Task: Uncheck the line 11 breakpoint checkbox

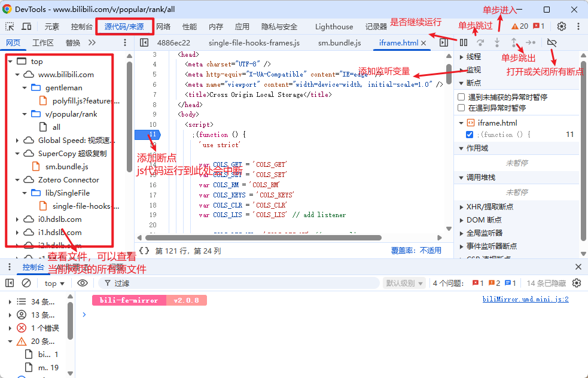Action: (470, 134)
